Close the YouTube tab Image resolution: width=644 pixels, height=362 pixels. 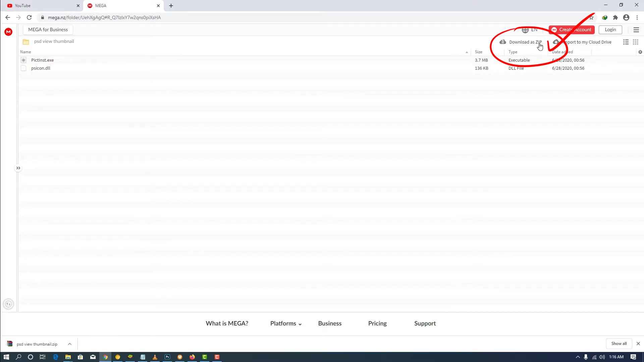pos(78,6)
